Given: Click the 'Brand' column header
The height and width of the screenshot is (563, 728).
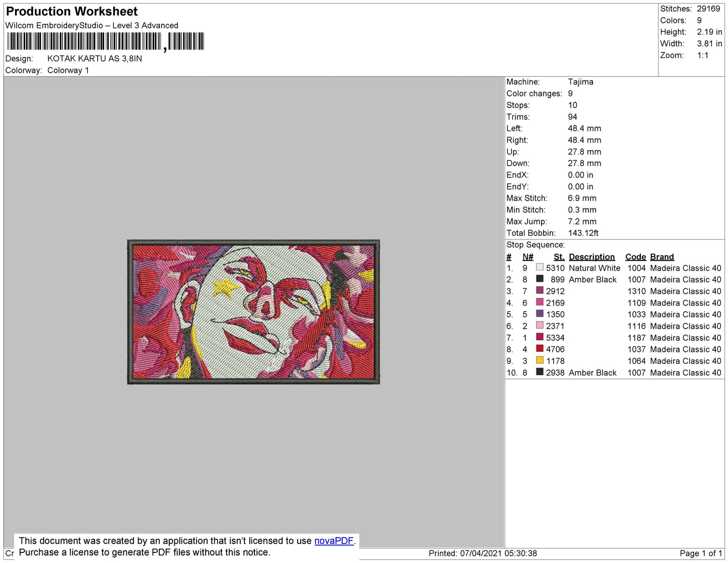Looking at the screenshot, I should [x=662, y=257].
